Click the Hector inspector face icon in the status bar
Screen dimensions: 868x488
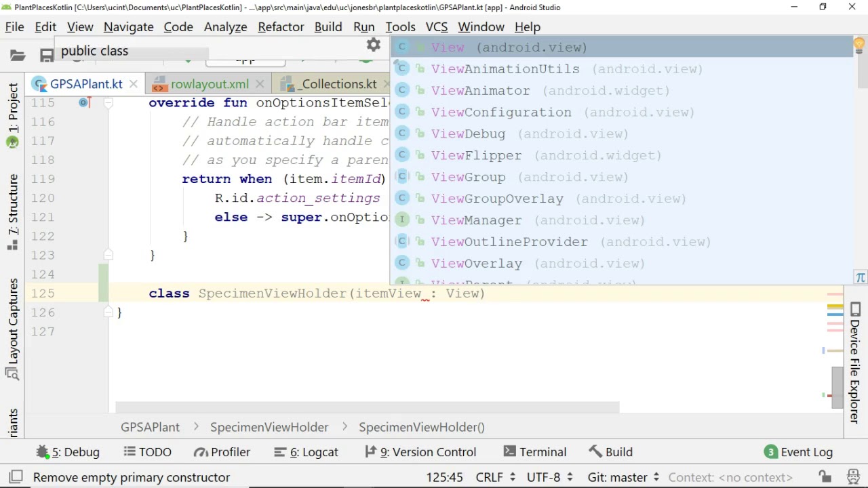pos(853,477)
